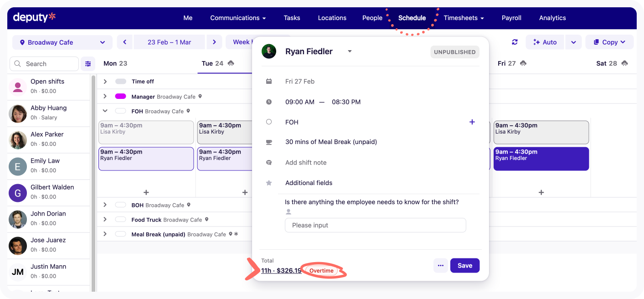Screen dimensions: 644x299
Task: Open employee dropdown next to Ryan Fiedler
Action: 350,52
